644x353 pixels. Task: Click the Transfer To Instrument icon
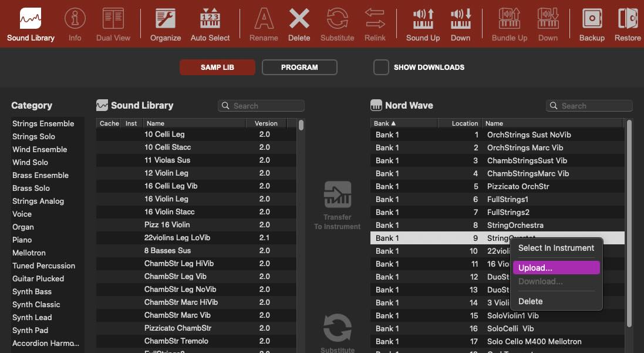(338, 194)
